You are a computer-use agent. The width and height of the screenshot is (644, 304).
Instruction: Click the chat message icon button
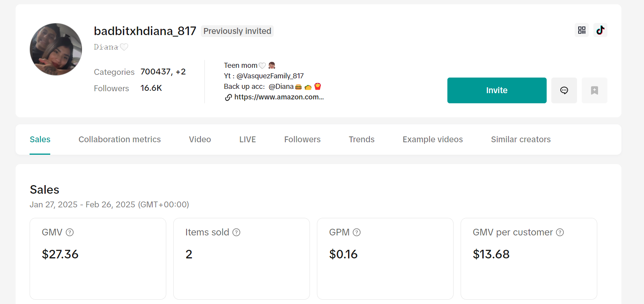pyautogui.click(x=564, y=90)
